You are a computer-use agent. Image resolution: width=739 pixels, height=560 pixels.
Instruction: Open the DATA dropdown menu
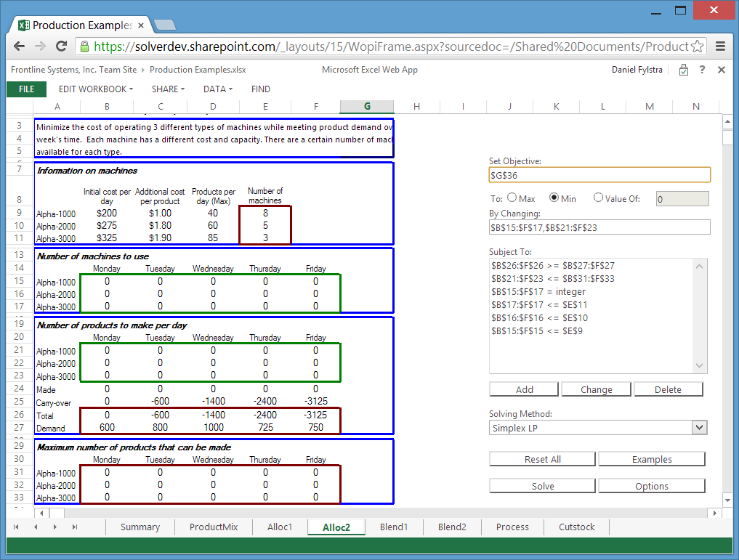coord(217,89)
